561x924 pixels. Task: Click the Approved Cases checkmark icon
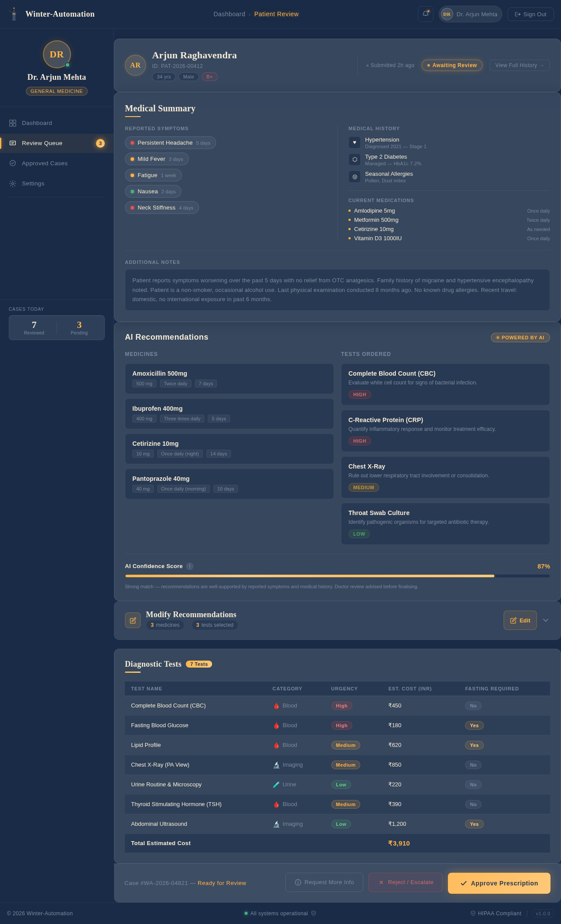[x=13, y=163]
